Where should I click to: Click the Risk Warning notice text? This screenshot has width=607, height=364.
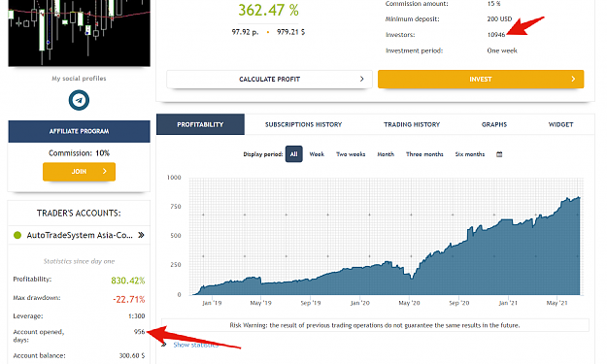[x=375, y=325]
